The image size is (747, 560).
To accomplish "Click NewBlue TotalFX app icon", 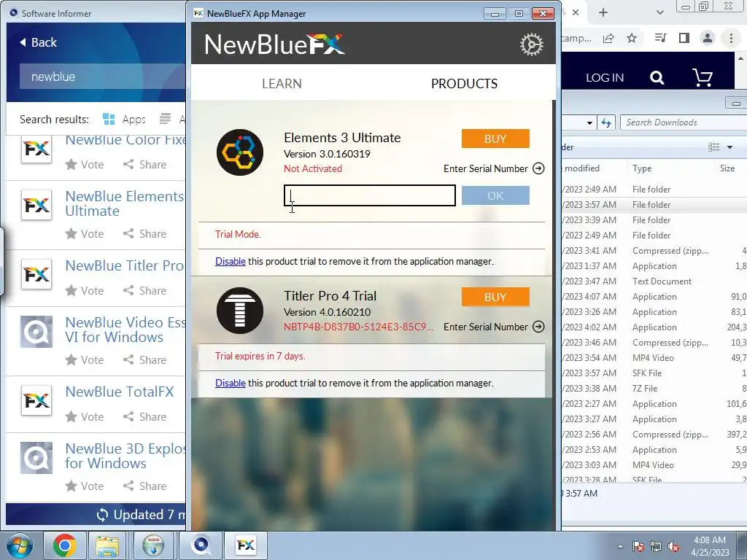I will 36,400.
